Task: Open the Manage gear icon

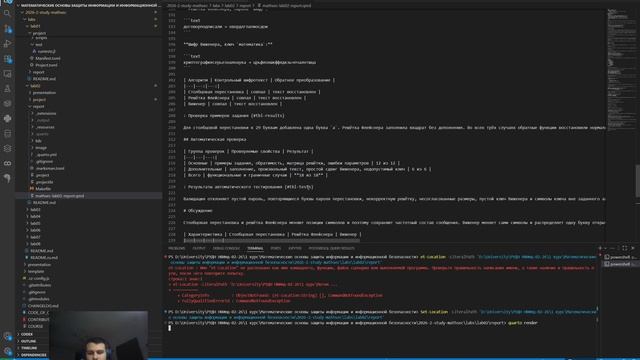Action: [x=7, y=351]
